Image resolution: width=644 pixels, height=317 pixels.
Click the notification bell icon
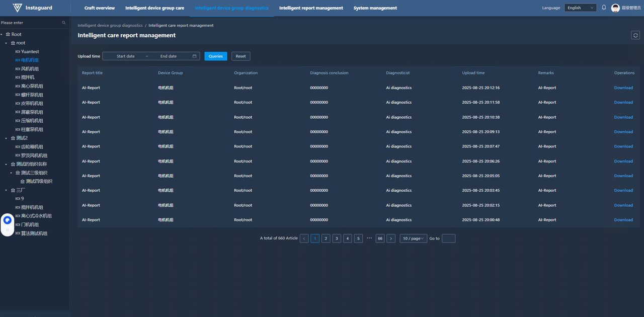coord(604,8)
